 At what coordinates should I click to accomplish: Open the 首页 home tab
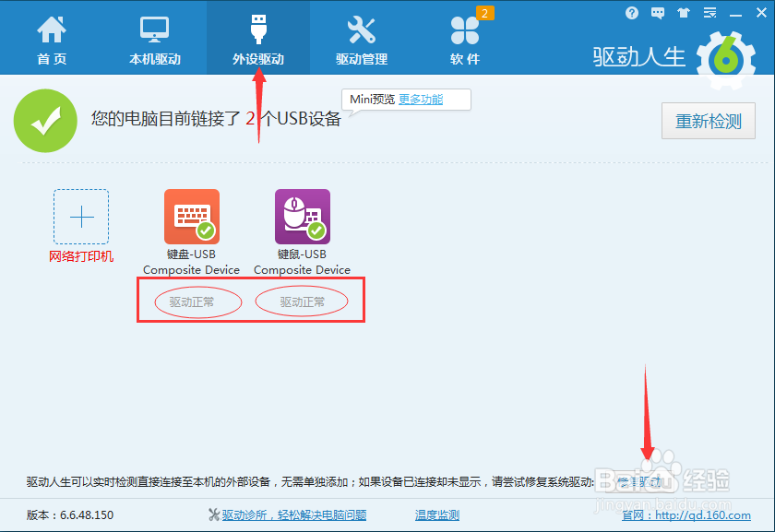tap(52, 40)
